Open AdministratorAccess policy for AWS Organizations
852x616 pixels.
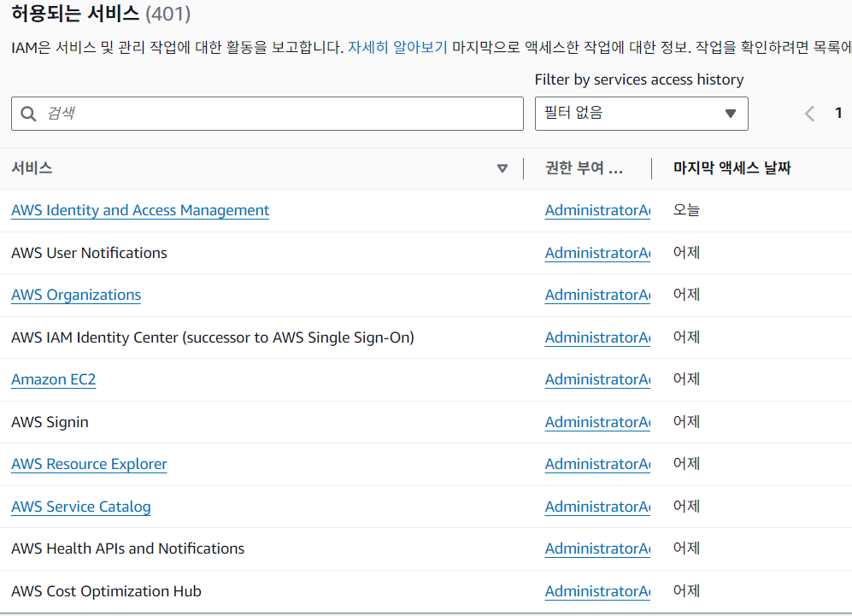[x=597, y=295]
